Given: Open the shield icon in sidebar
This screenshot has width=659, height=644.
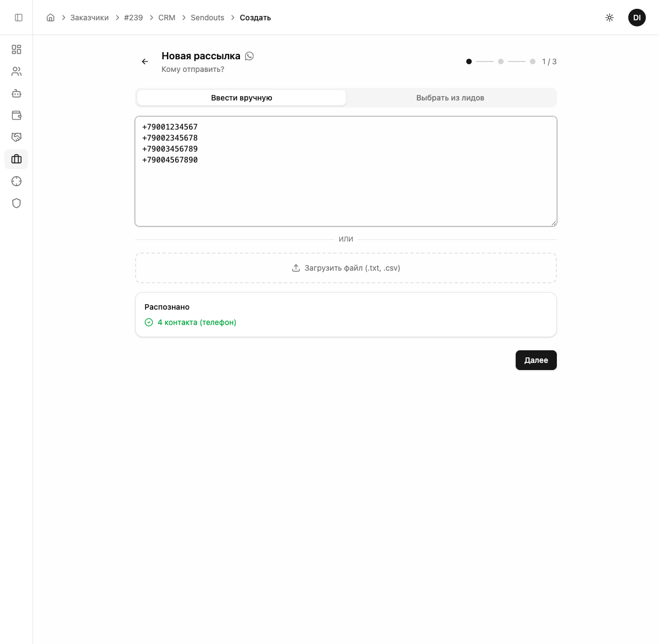Looking at the screenshot, I should (x=16, y=203).
